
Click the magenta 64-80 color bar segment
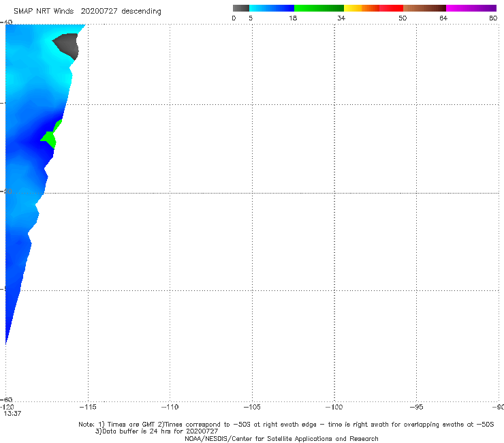[471, 8]
